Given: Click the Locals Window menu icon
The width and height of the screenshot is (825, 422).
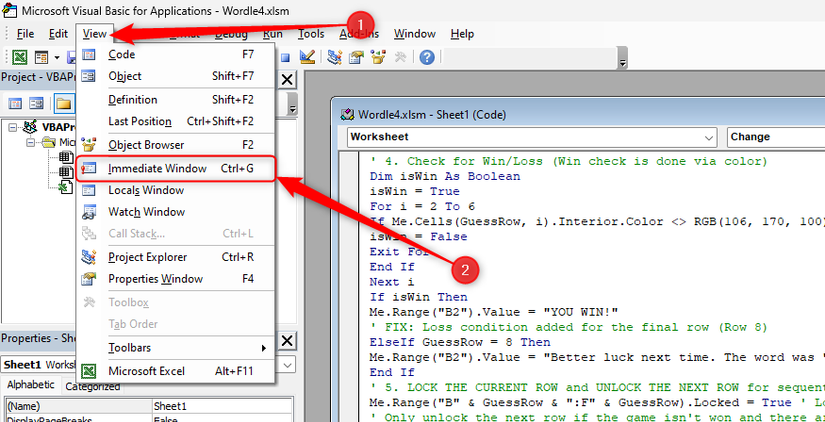Looking at the screenshot, I should point(89,190).
